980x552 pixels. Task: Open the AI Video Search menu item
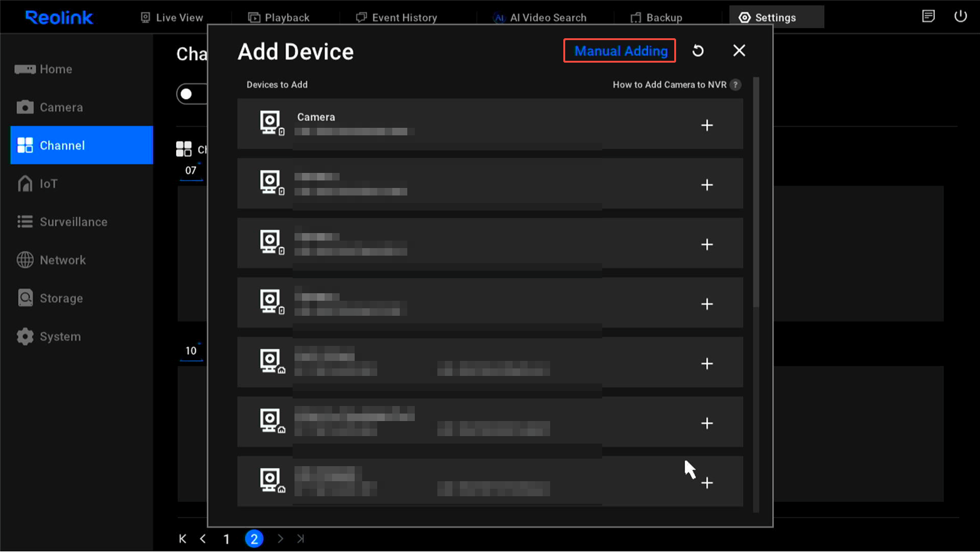pyautogui.click(x=540, y=17)
